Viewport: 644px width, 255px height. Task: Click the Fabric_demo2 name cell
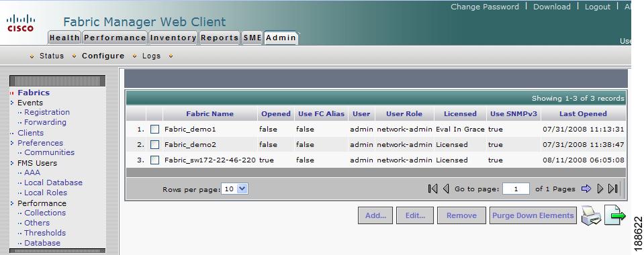pos(190,145)
